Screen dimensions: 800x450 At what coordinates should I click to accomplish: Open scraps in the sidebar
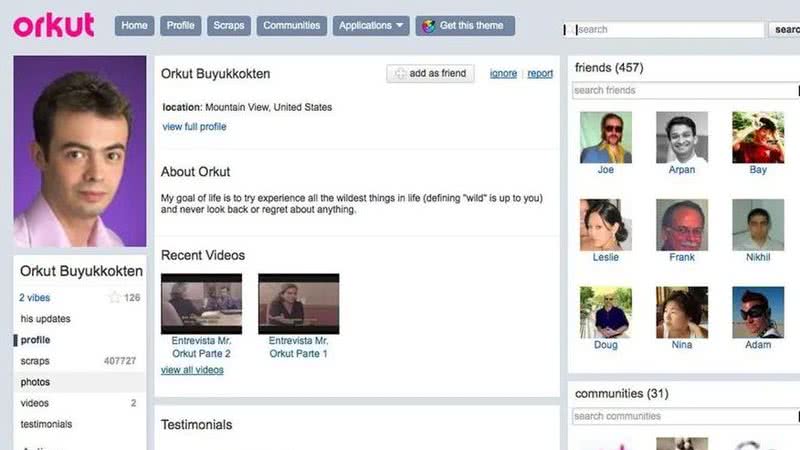35,361
